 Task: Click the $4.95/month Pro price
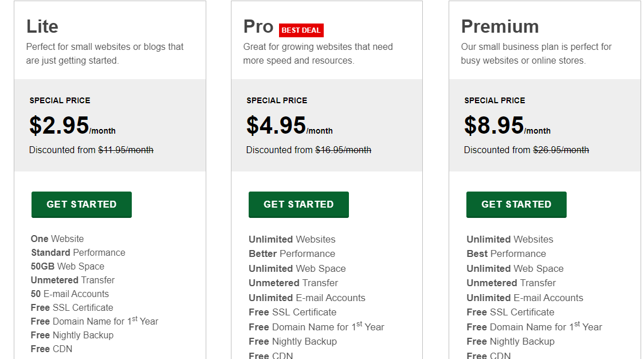(x=289, y=126)
